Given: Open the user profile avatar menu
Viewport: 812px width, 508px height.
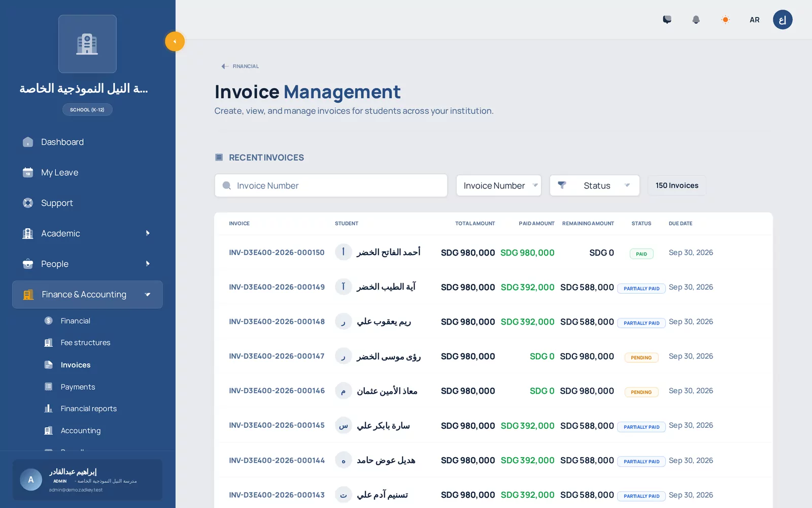Looking at the screenshot, I should point(783,20).
